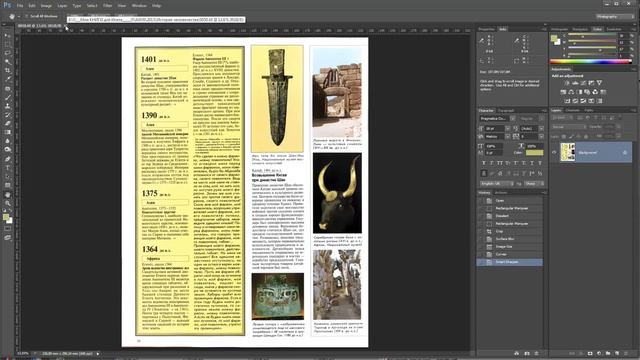Image resolution: width=640 pixels, height=360 pixels.
Task: Open the font size dropdown
Action: click(x=507, y=128)
